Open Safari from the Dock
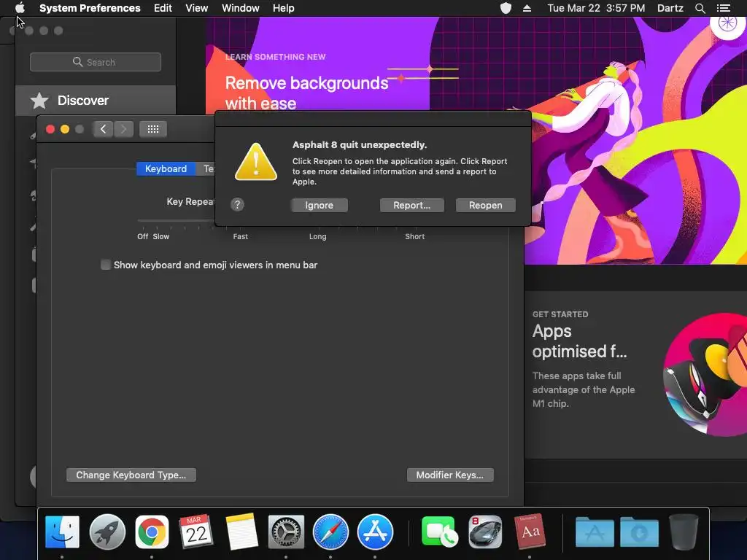 pyautogui.click(x=330, y=532)
